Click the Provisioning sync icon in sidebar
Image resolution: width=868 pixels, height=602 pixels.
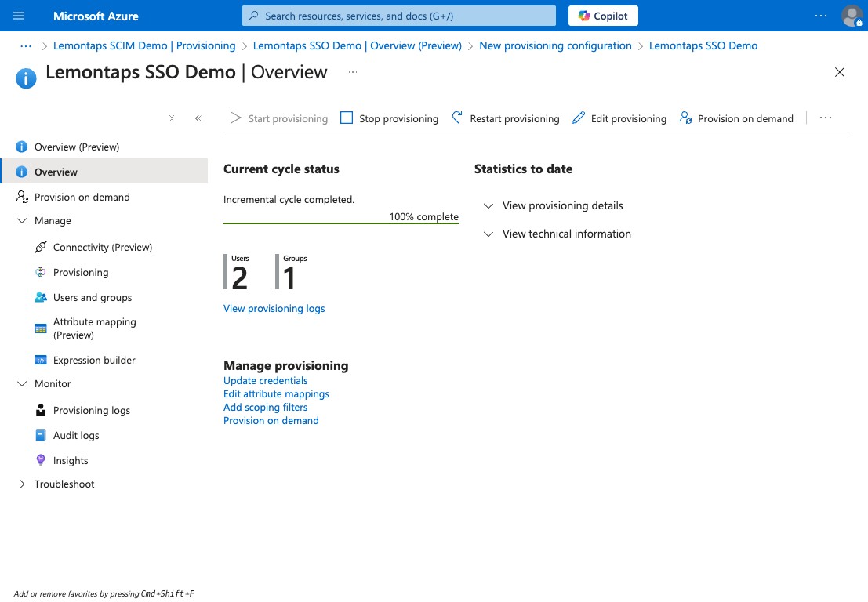pos(41,272)
